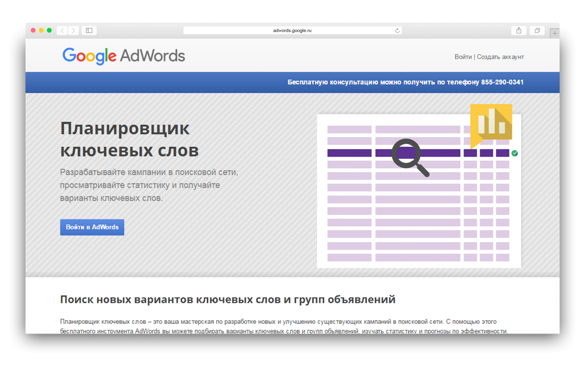Close the Safari window with the red button
The width and height of the screenshot is (588, 365).
click(33, 30)
